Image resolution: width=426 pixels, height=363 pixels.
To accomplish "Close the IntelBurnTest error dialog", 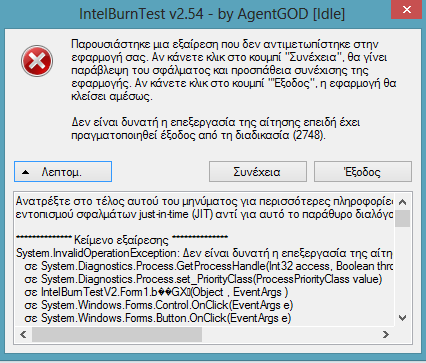I will click(x=407, y=9).
